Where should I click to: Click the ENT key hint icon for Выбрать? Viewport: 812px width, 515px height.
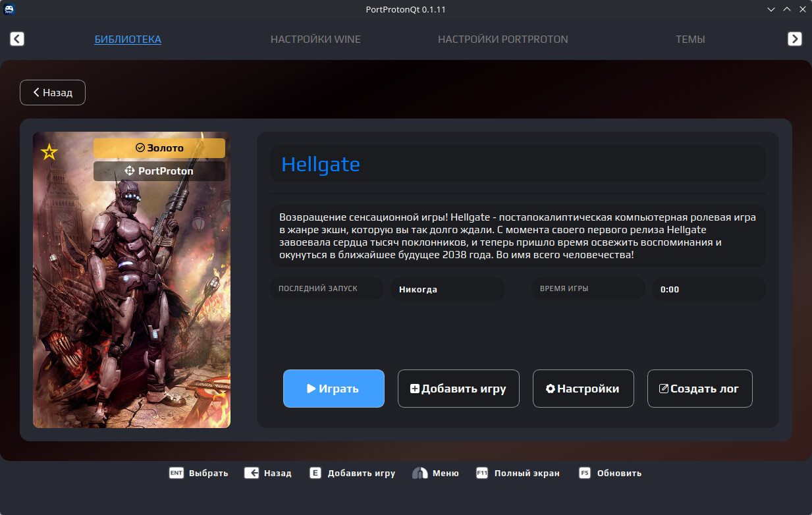coord(176,473)
